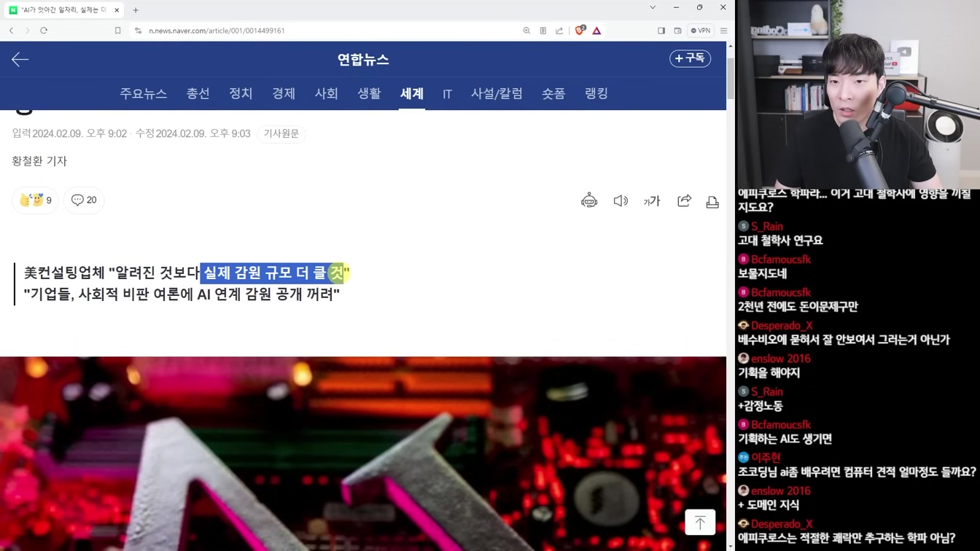Screen dimensions: 980x551
Task: Open the 기사원문 original article link
Action: [x=281, y=133]
